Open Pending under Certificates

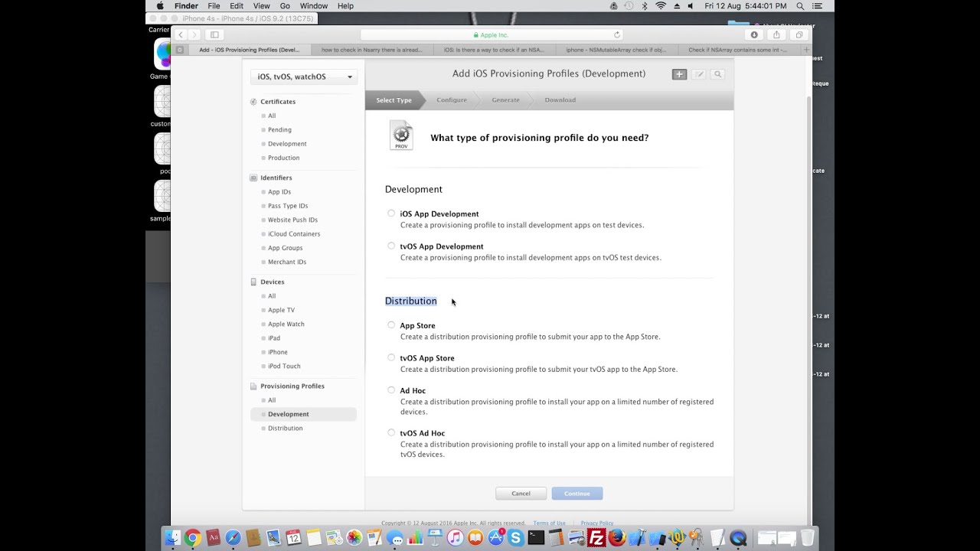(279, 129)
